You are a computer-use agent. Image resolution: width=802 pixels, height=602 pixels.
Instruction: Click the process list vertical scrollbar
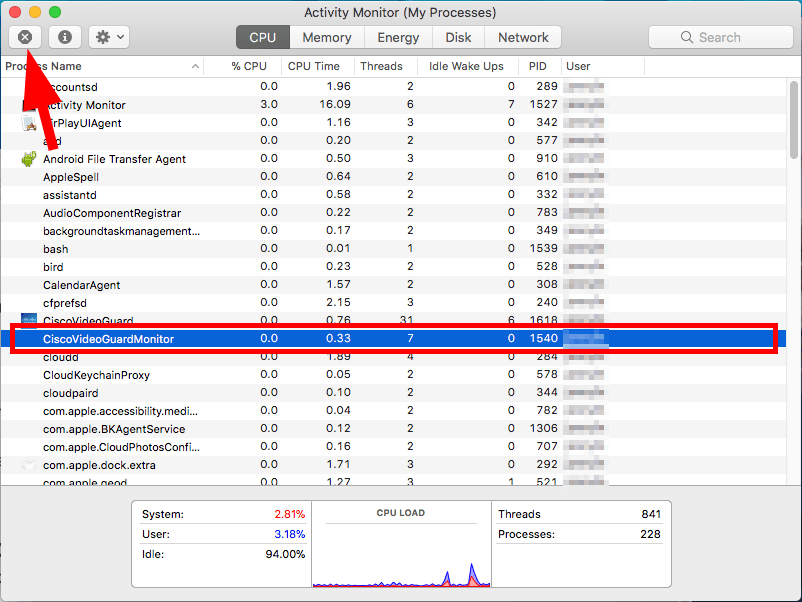[x=793, y=120]
